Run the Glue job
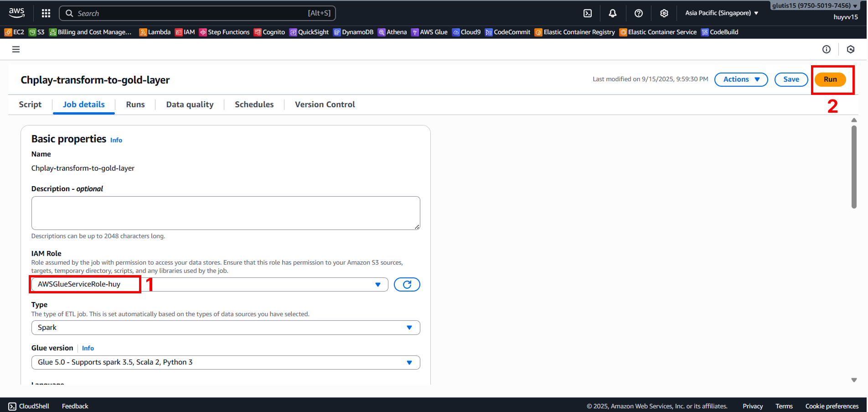The width and height of the screenshot is (868, 412). [830, 79]
